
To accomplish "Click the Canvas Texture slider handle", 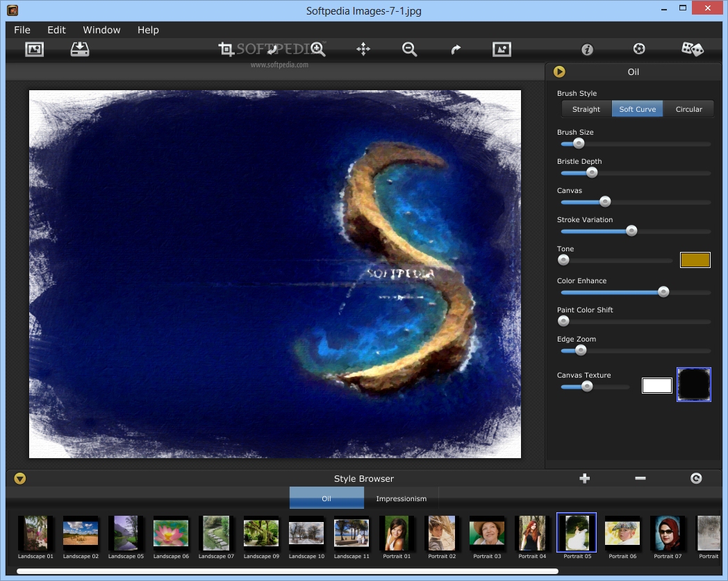I will tap(587, 387).
